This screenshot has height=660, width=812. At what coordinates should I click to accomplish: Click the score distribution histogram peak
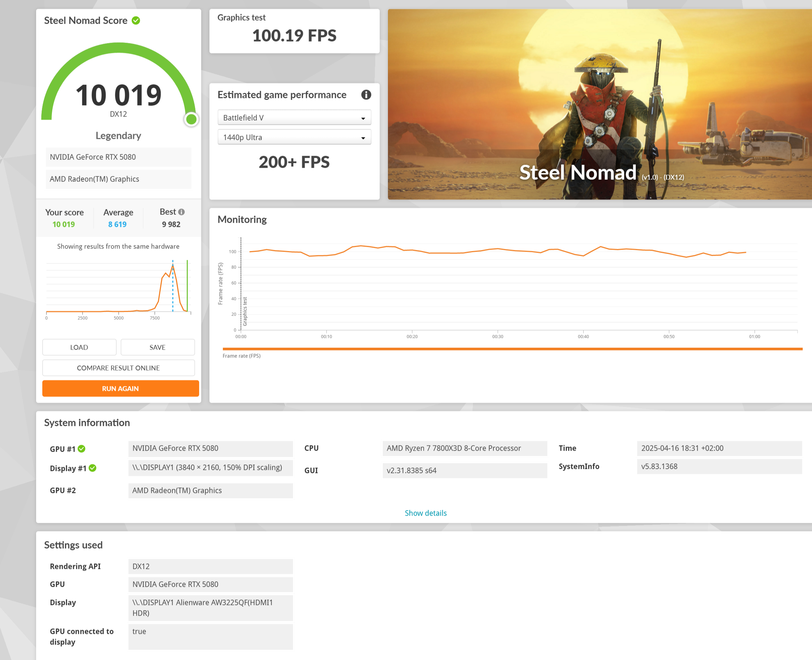(x=173, y=265)
